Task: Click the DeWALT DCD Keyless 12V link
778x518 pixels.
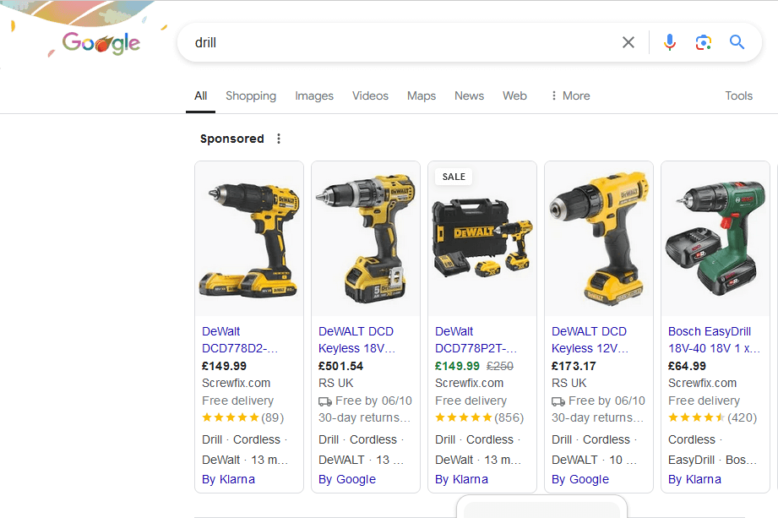Action: tap(589, 340)
